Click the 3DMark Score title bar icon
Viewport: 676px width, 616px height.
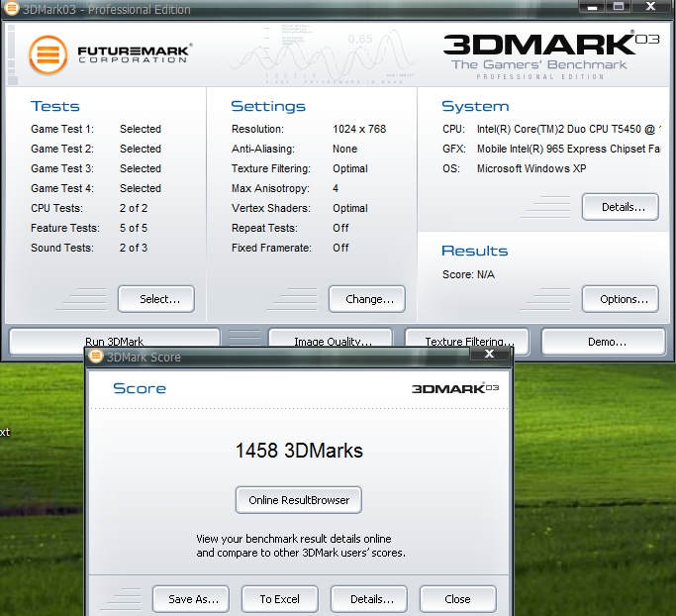point(96,357)
